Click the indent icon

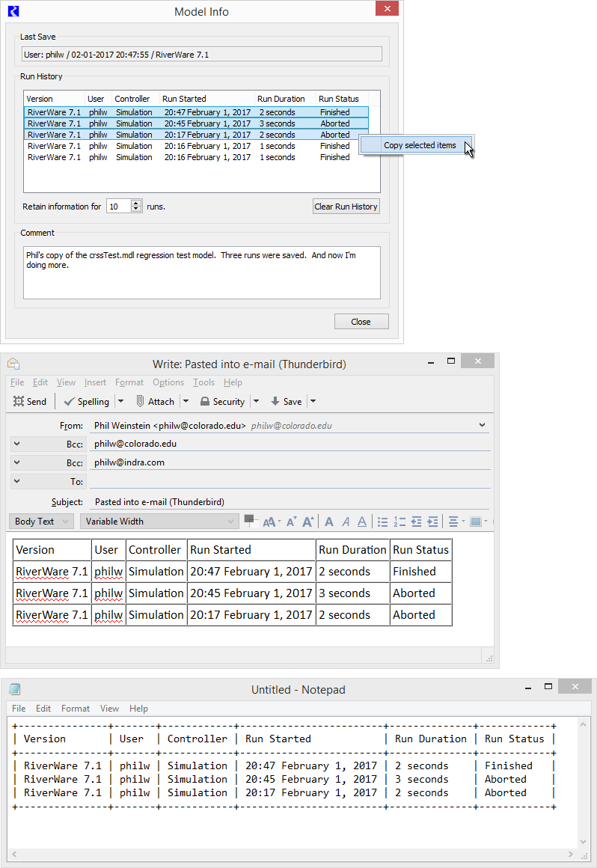pyautogui.click(x=432, y=522)
